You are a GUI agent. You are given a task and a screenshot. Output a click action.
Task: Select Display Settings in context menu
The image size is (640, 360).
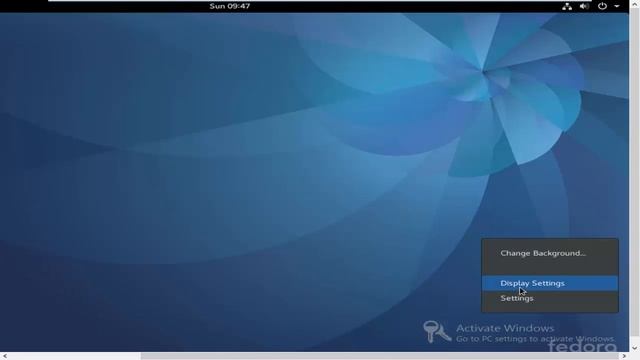pyautogui.click(x=550, y=283)
